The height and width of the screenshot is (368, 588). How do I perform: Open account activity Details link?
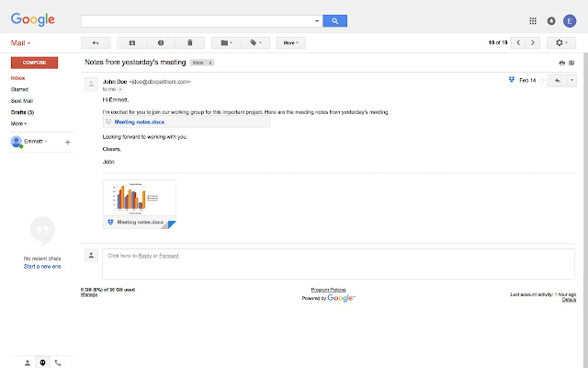[569, 300]
